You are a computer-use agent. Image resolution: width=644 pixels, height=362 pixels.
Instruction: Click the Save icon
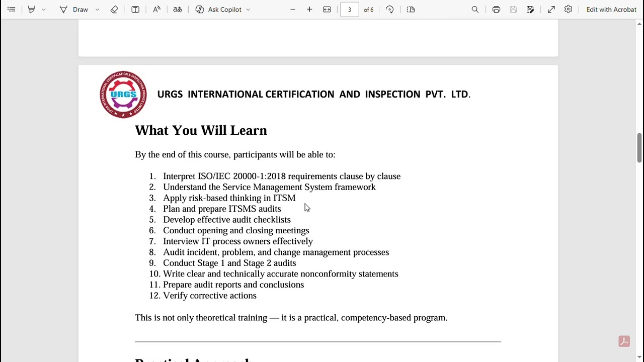513,10
